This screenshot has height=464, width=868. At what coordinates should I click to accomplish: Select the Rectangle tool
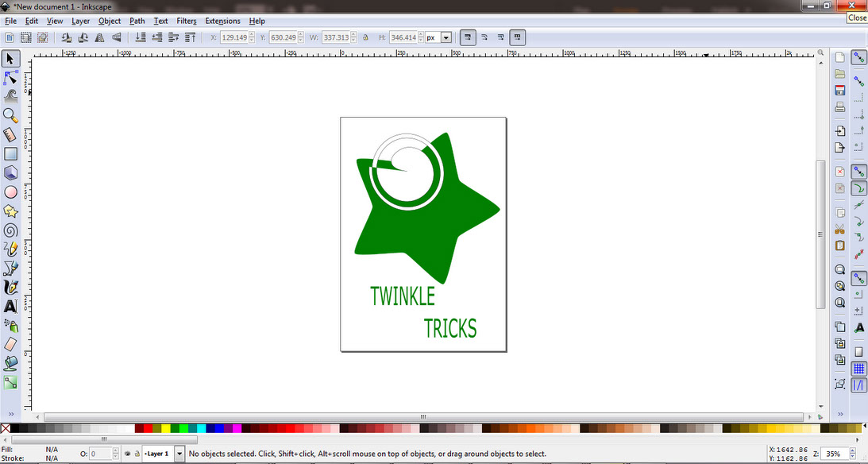click(10, 153)
